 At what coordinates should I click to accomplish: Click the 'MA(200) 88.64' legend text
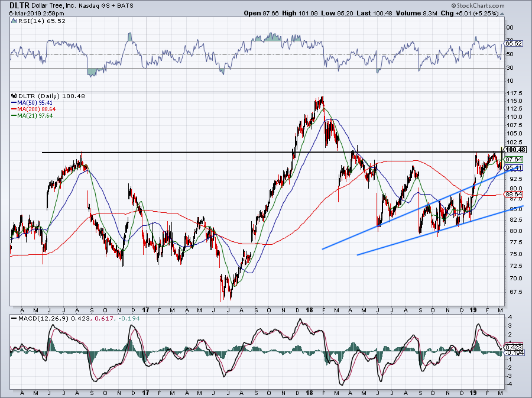coord(36,109)
